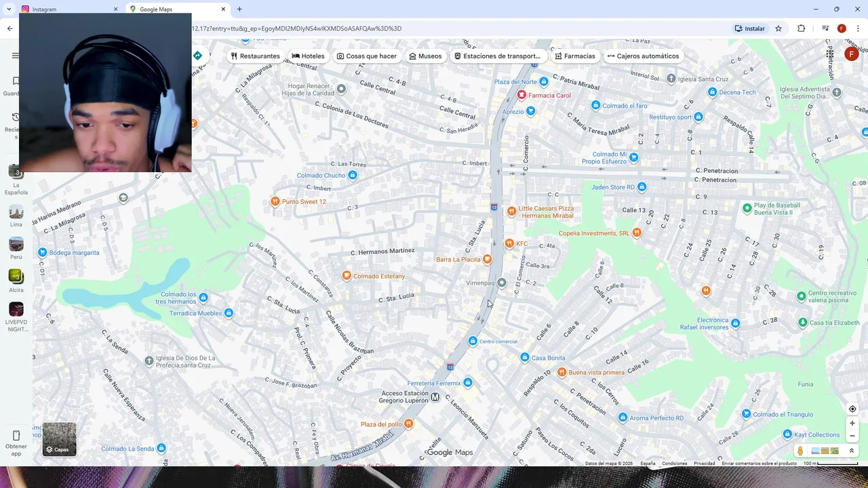Filter map by Farmacias
This screenshot has width=868, height=488.
click(575, 56)
